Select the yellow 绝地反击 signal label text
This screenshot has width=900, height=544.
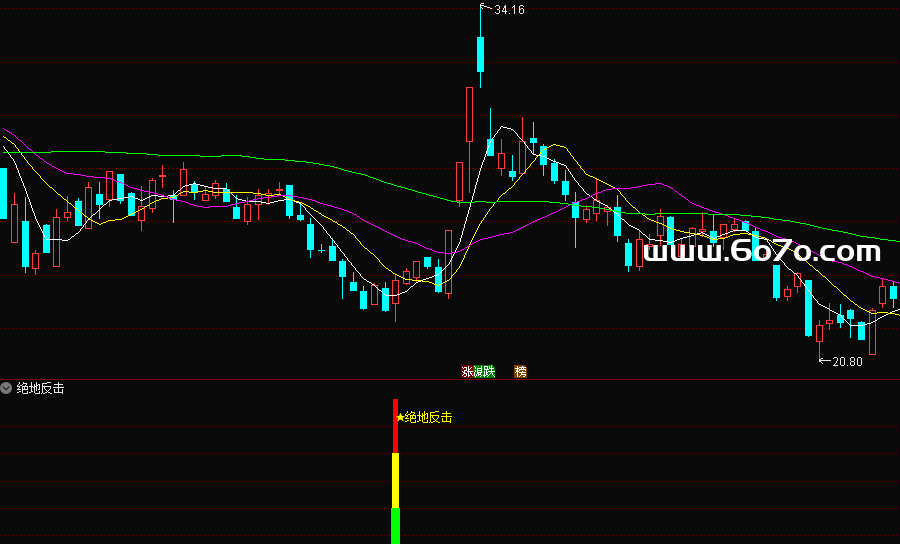point(428,417)
